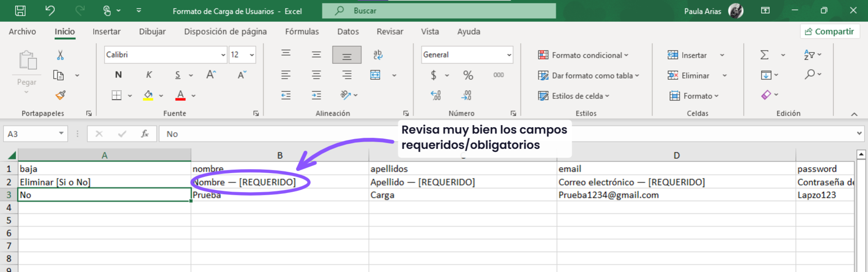Click the Fill down icon

(x=766, y=75)
